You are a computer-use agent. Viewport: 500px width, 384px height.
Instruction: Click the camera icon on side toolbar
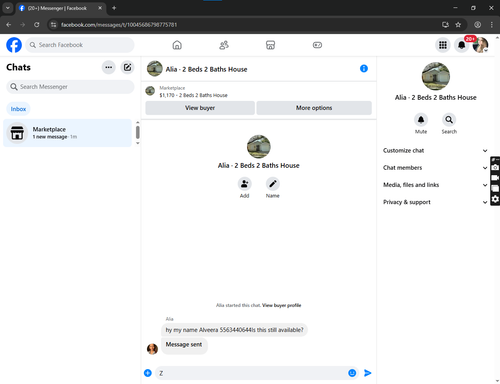(495, 167)
